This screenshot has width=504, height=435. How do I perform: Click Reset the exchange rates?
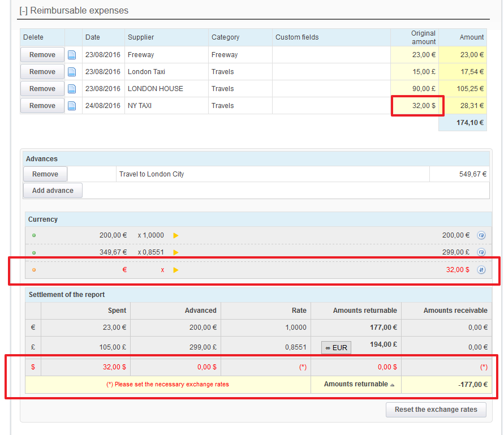(436, 410)
